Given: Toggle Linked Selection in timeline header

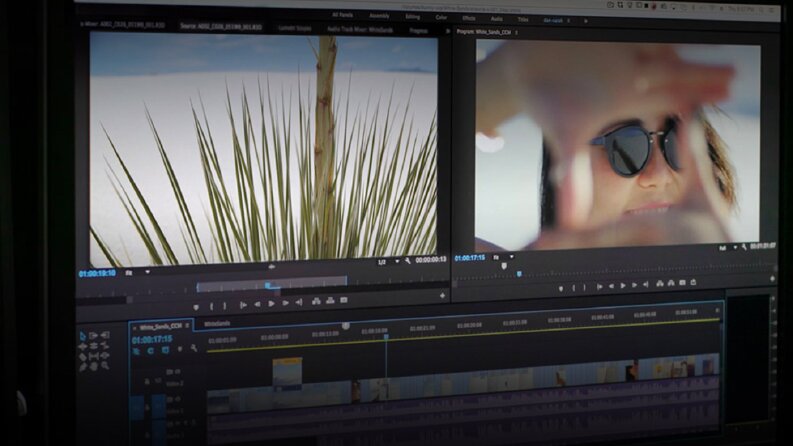Looking at the screenshot, I should 165,350.
